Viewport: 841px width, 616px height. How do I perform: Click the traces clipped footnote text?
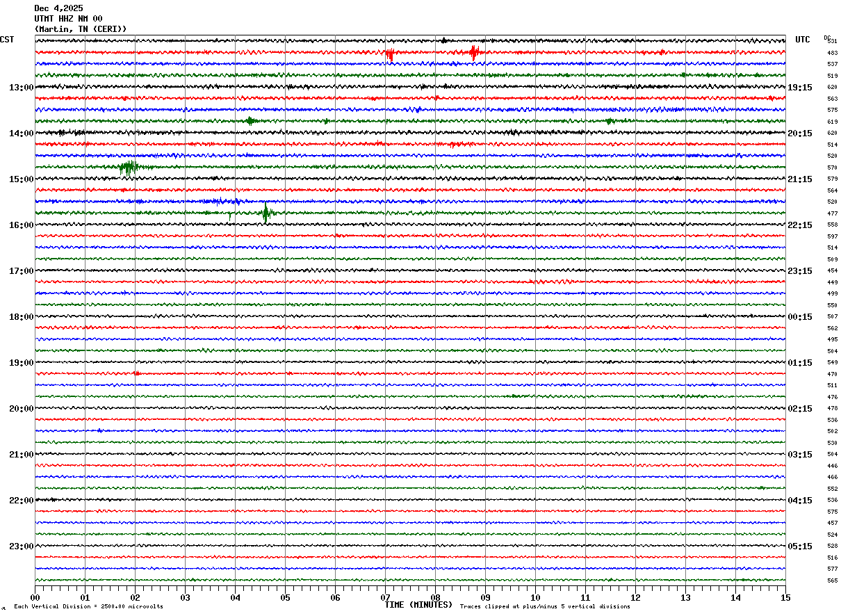[545, 607]
